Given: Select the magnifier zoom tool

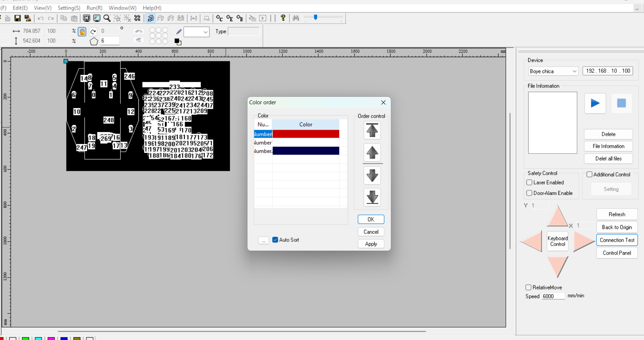Looking at the screenshot, I should pyautogui.click(x=107, y=18).
